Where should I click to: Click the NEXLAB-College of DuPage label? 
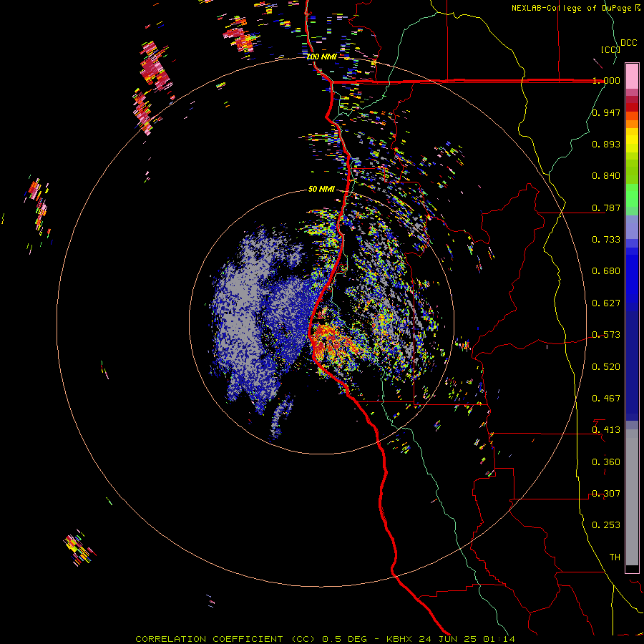[575, 8]
